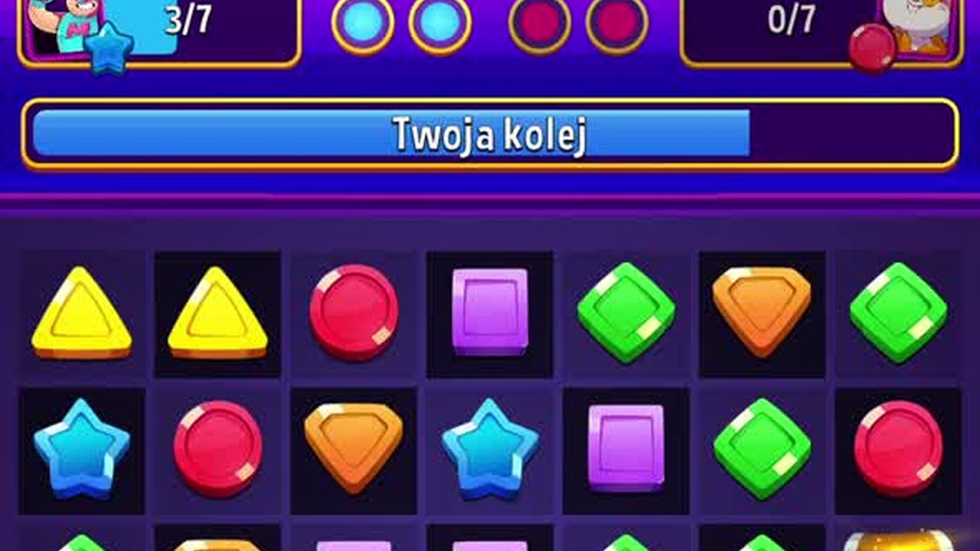Pick the purple square gem in the top row
This screenshot has width=980, height=551.
tap(490, 311)
